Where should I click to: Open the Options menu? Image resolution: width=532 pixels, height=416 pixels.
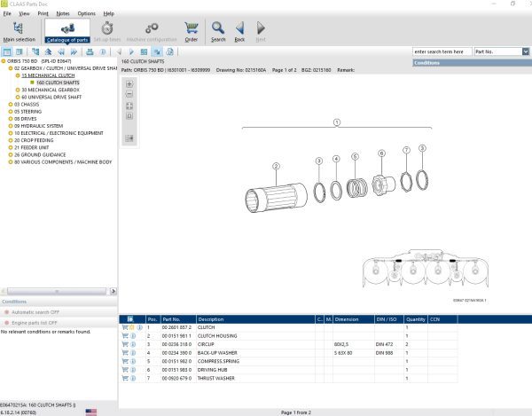[x=86, y=14]
